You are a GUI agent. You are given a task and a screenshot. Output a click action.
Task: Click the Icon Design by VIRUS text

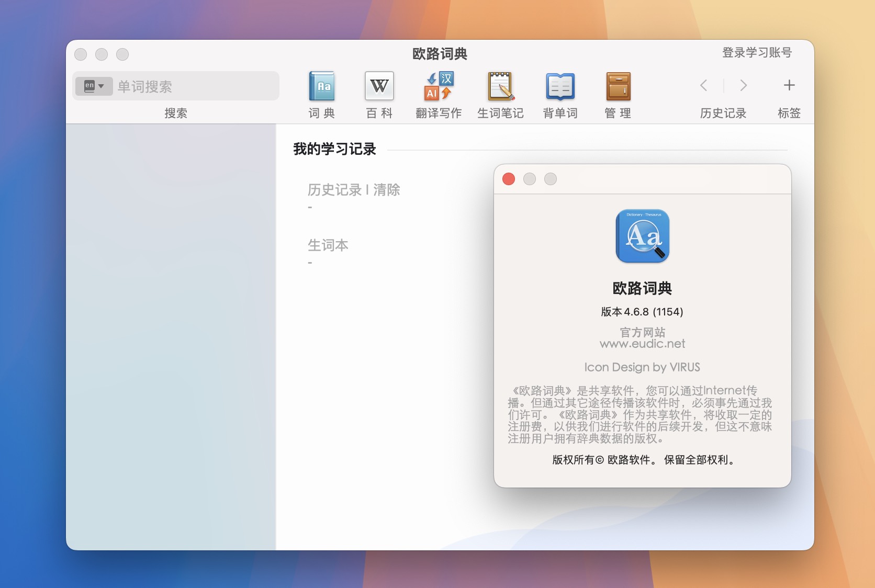(642, 367)
